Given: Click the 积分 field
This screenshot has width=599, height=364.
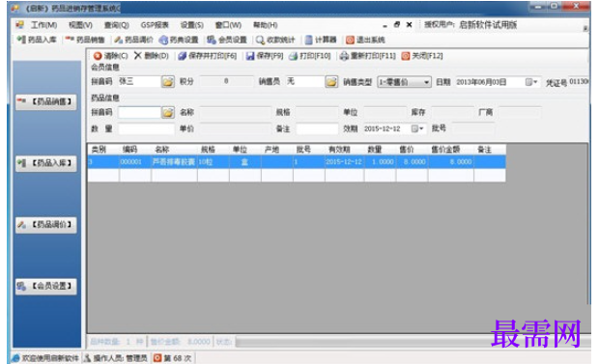Looking at the screenshot, I should (x=226, y=81).
